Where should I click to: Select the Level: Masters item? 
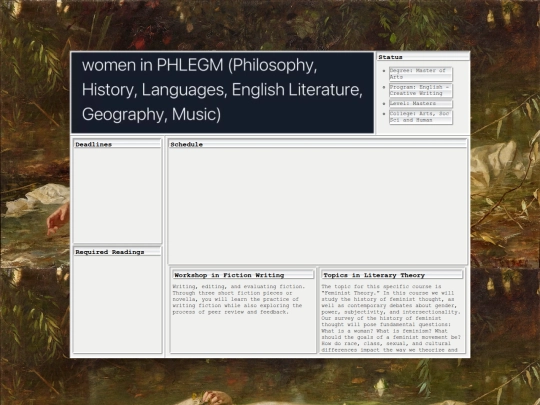420,104
